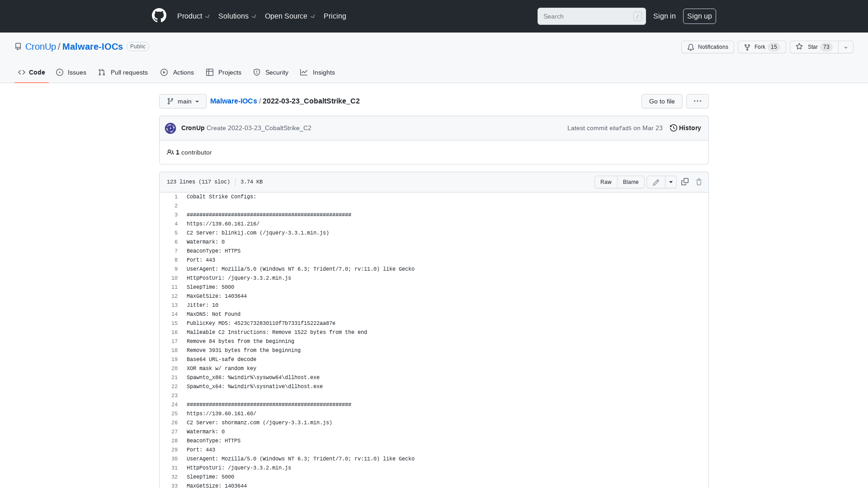Click the text https://139.60.161.216/
Screen dimensions: 868x488
223,224
